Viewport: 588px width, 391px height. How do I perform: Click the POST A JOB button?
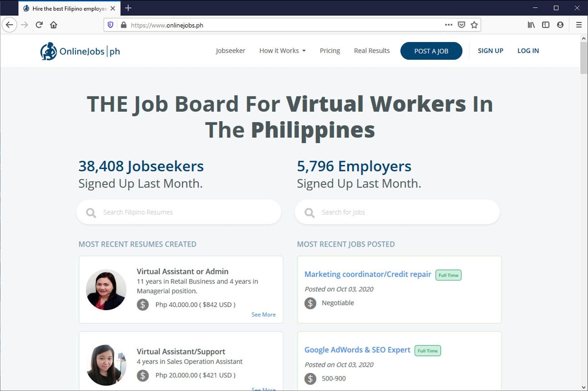431,51
